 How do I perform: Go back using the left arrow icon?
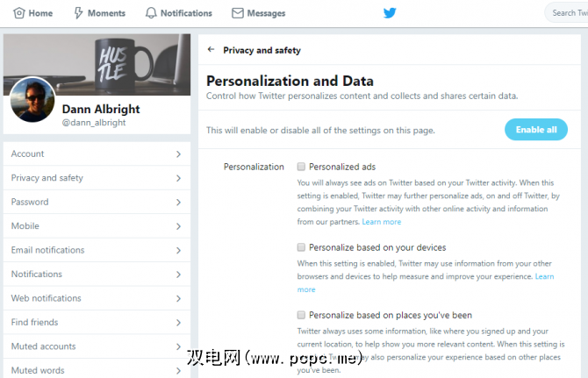[x=212, y=49]
